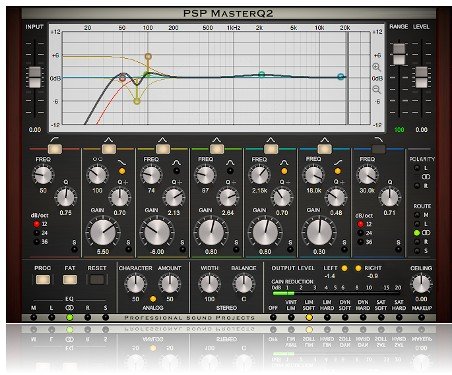Click the link icon in the POLARITY section
This screenshot has width=452, height=375.
click(x=426, y=177)
